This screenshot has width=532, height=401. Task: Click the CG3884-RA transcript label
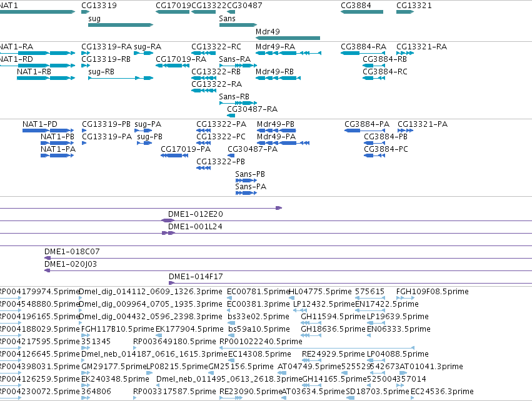[x=363, y=46]
